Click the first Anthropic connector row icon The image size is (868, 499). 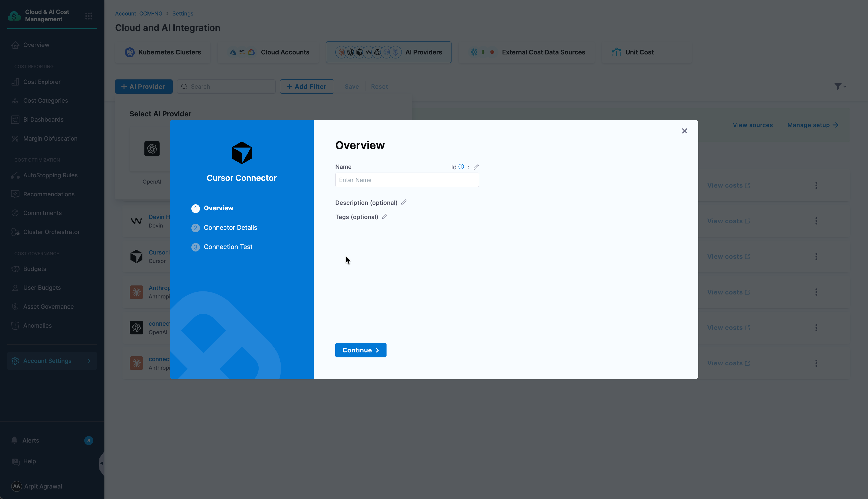point(136,292)
